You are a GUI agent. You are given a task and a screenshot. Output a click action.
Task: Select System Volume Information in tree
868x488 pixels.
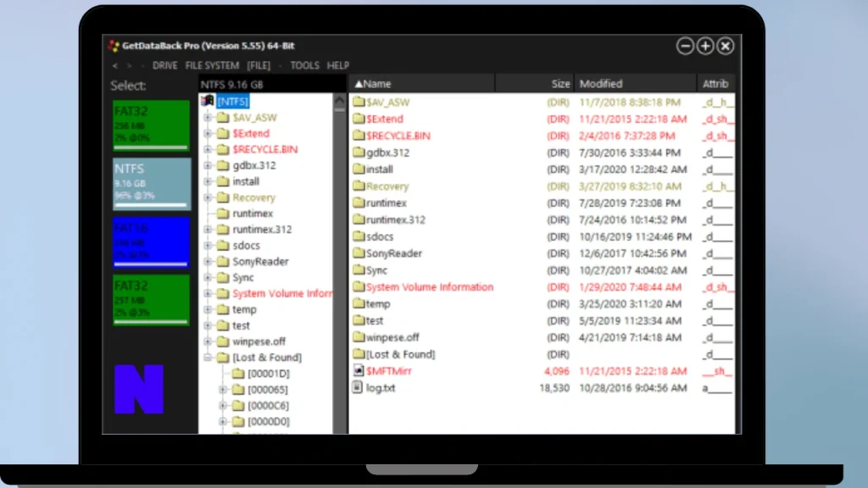282,293
